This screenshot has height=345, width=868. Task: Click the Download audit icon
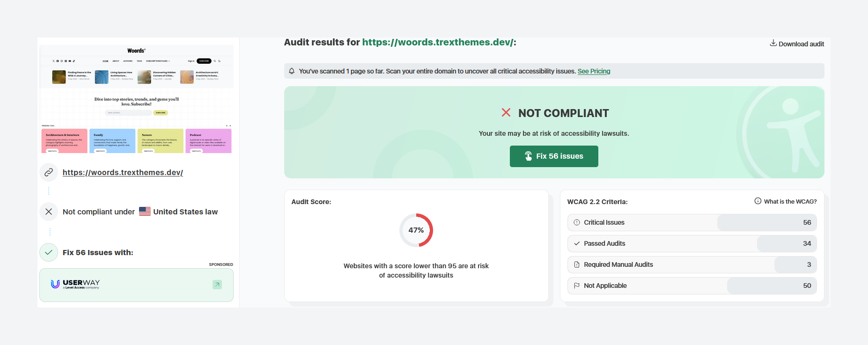click(x=773, y=43)
